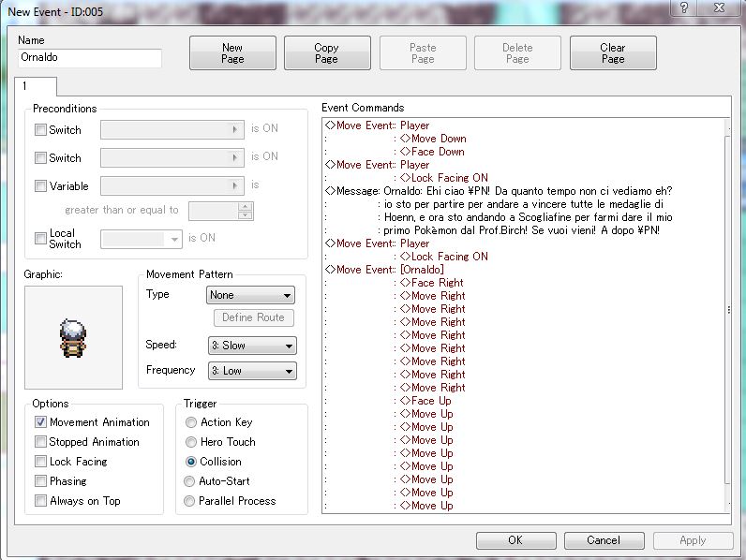Image resolution: width=746 pixels, height=560 pixels.
Task: Open the Frequency dropdown menu
Action: point(250,371)
